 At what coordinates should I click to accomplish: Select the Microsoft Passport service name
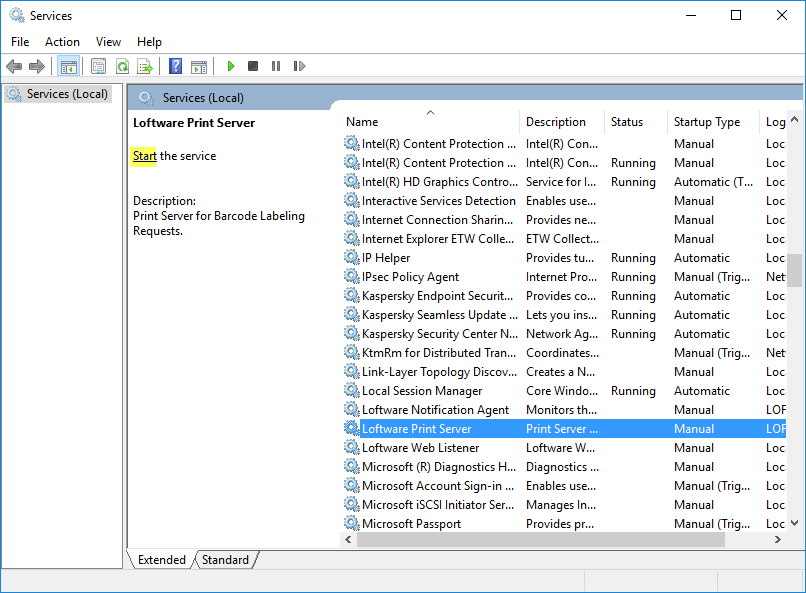coord(411,524)
